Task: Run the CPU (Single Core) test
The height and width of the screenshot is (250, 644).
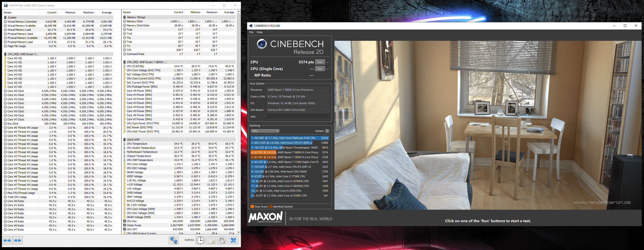Action: [320, 69]
